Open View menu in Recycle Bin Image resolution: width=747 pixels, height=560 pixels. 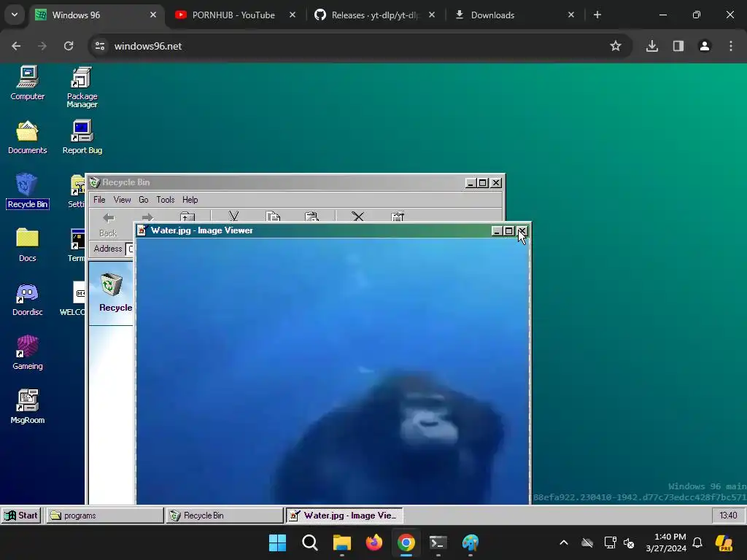coord(122,200)
